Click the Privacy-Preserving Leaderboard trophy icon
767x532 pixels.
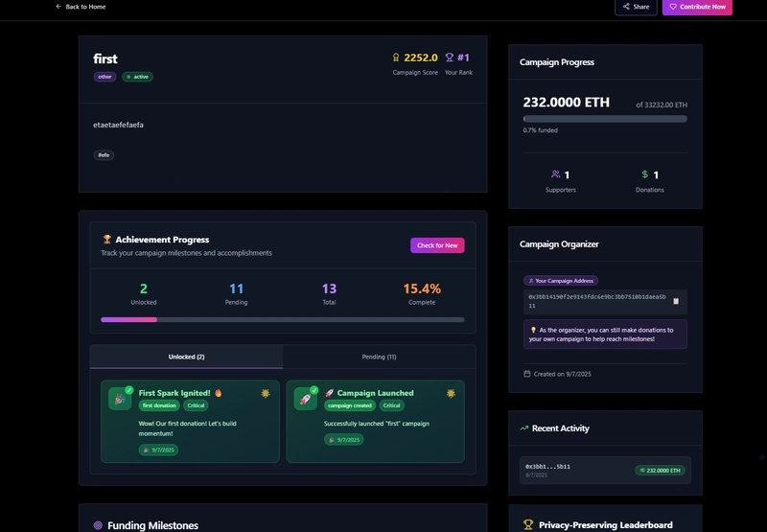click(x=528, y=524)
